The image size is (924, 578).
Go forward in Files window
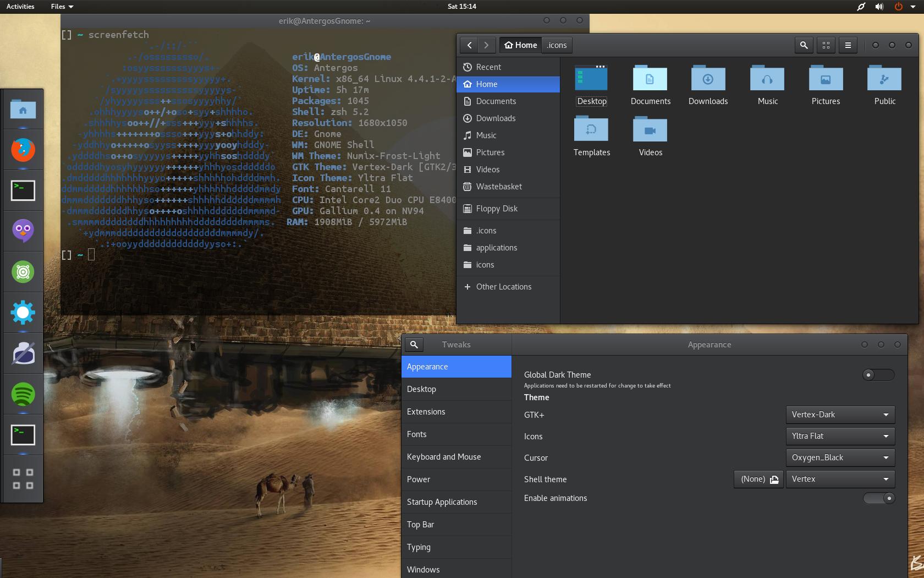[486, 45]
